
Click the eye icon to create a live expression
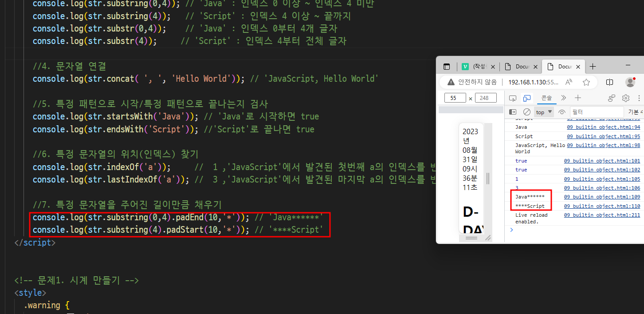[x=562, y=112]
